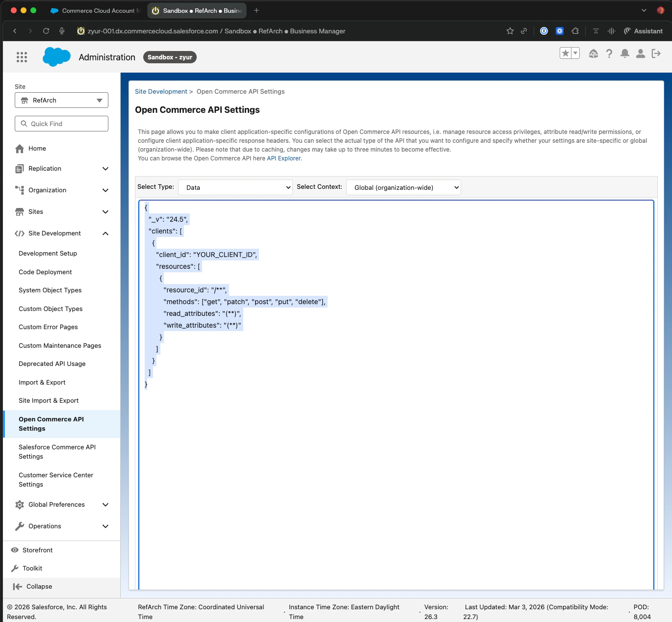The image size is (672, 622).
Task: Open the 1Password extension icon
Action: pyautogui.click(x=544, y=31)
